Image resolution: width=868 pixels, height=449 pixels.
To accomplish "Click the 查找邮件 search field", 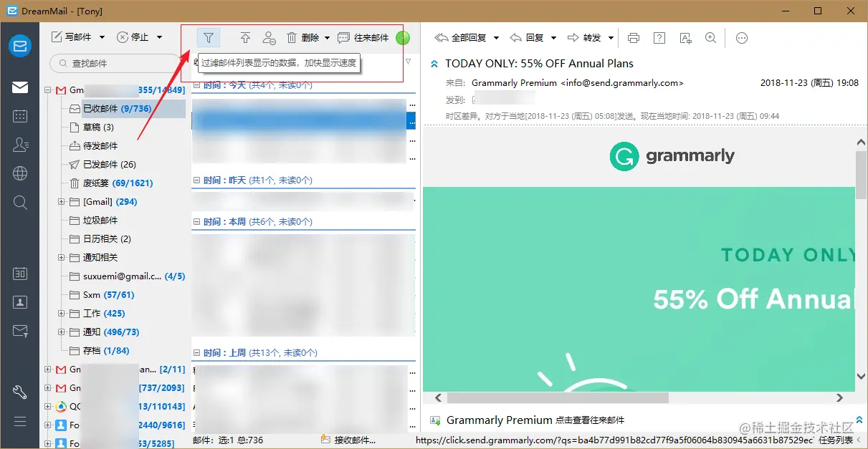I will tap(114, 63).
